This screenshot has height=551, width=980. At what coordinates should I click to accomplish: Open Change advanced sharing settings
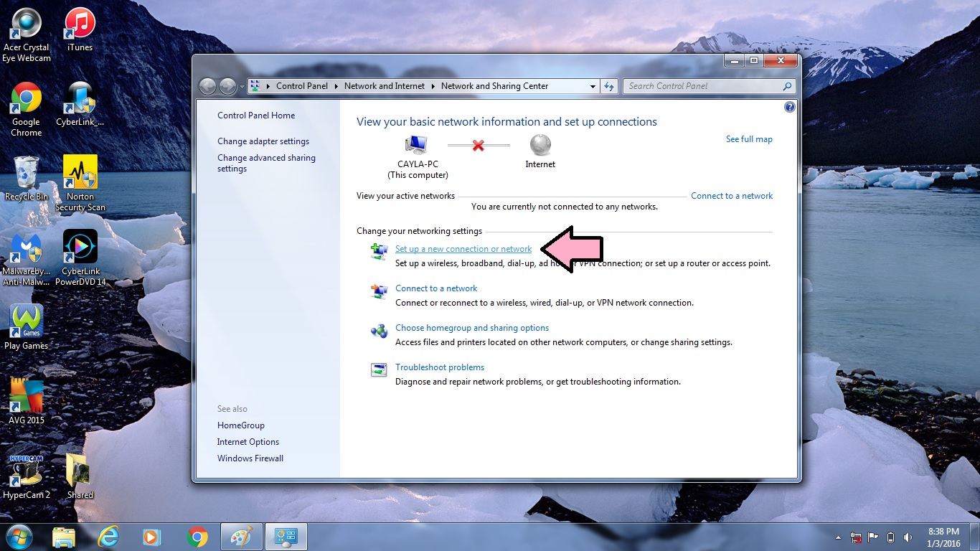pos(266,164)
